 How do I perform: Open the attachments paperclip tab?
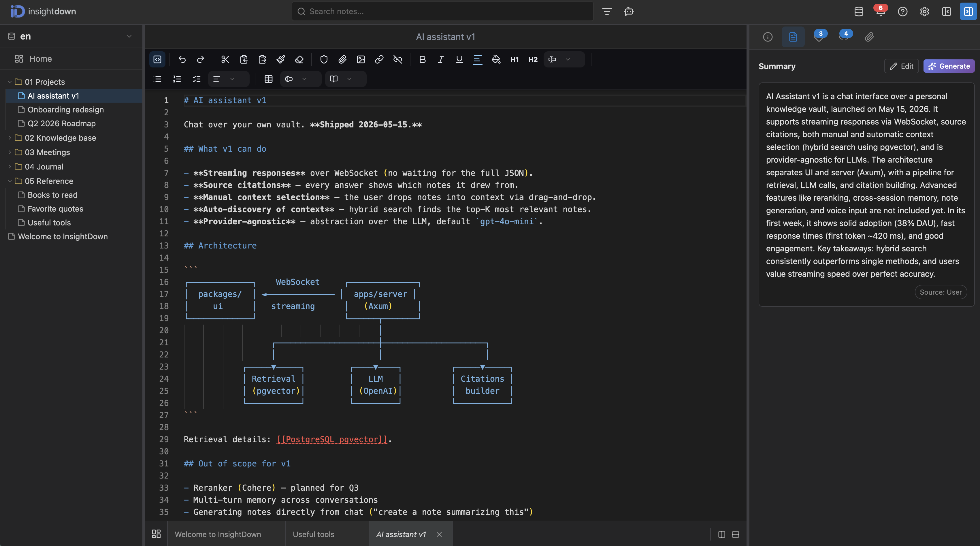[869, 37]
